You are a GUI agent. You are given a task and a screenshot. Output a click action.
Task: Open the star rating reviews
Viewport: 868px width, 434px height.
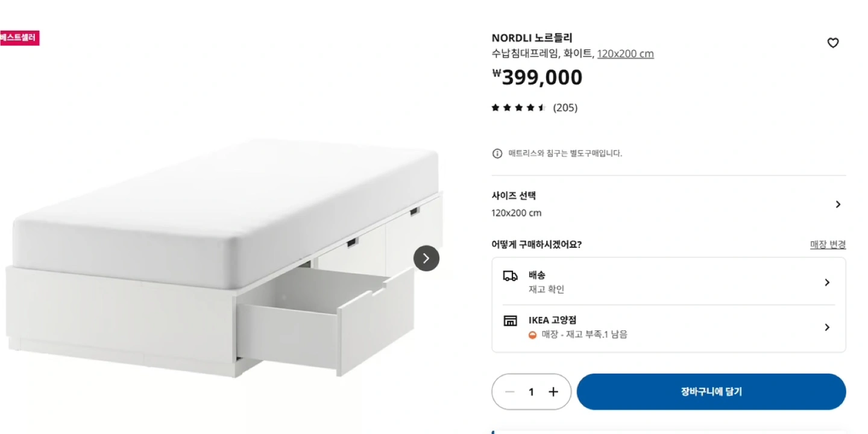click(x=518, y=108)
